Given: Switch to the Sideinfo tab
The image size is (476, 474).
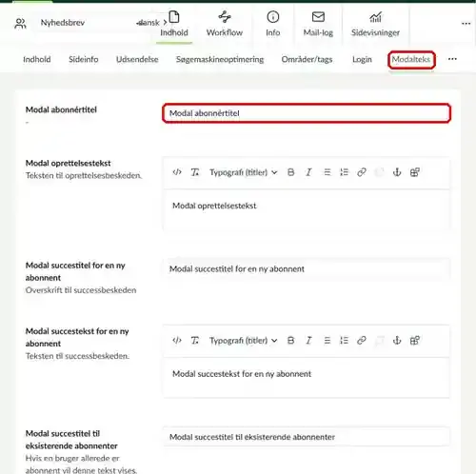Looking at the screenshot, I should point(84,59).
